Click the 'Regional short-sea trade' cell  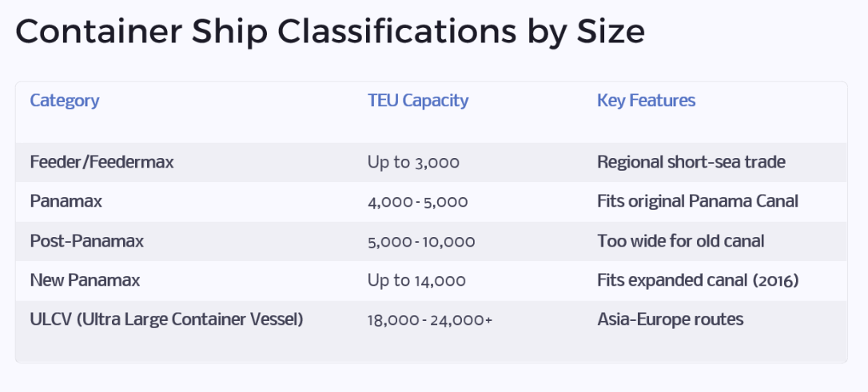click(691, 162)
